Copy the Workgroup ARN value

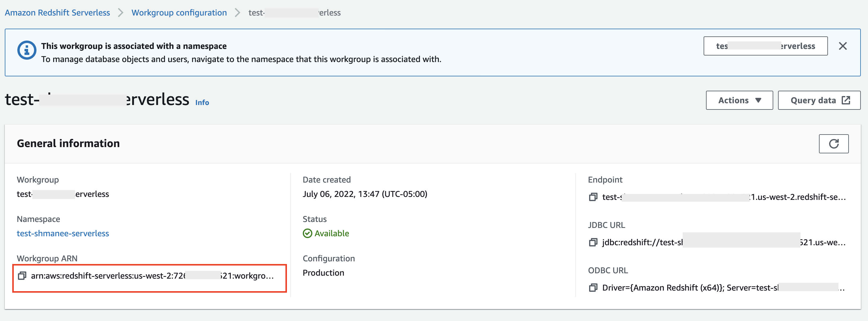(x=22, y=276)
